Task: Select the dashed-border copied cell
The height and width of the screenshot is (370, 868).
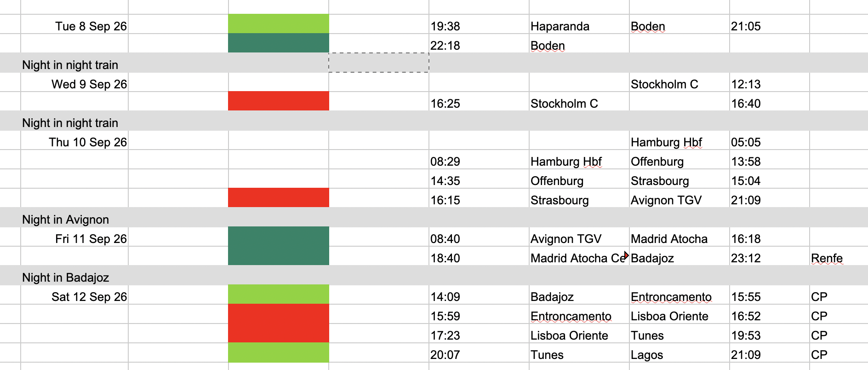Action: click(x=379, y=63)
